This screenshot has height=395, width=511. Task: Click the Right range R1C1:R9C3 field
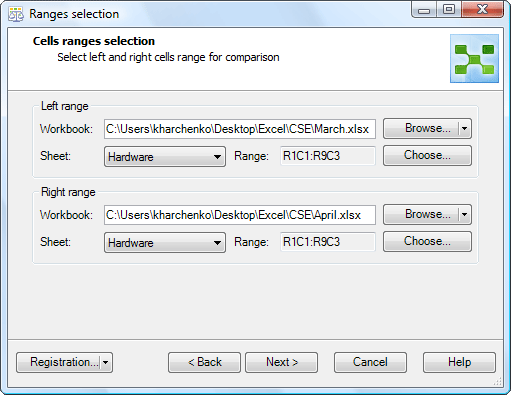coord(328,242)
